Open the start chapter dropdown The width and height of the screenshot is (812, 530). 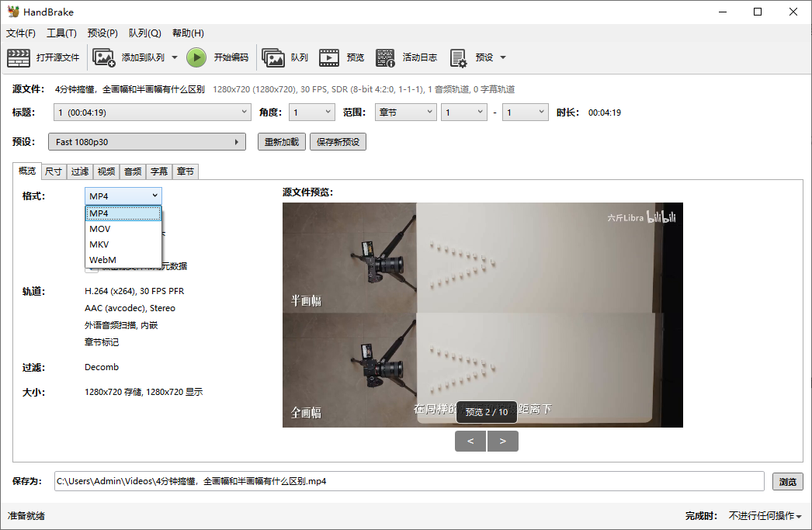(x=464, y=113)
